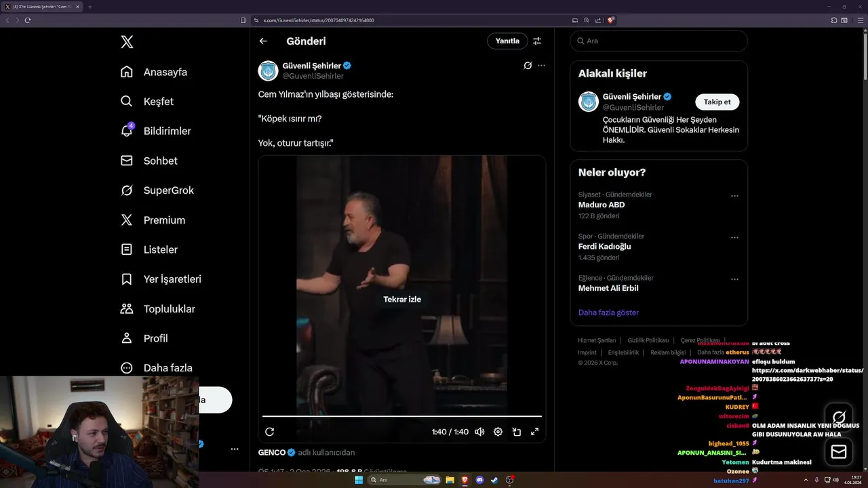Click Takip et to follow Güvenli Şehirler
The height and width of the screenshot is (488, 868).
coord(717,102)
